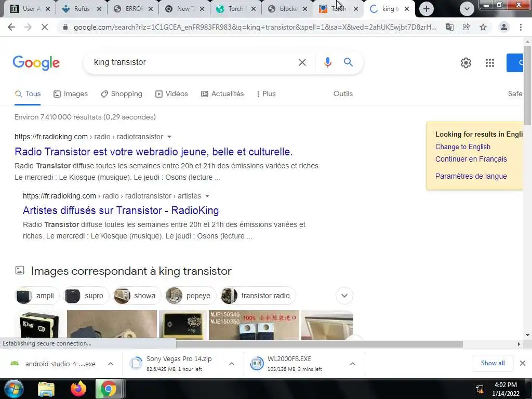Select the Images search filter
This screenshot has height=399, width=532.
tap(71, 94)
